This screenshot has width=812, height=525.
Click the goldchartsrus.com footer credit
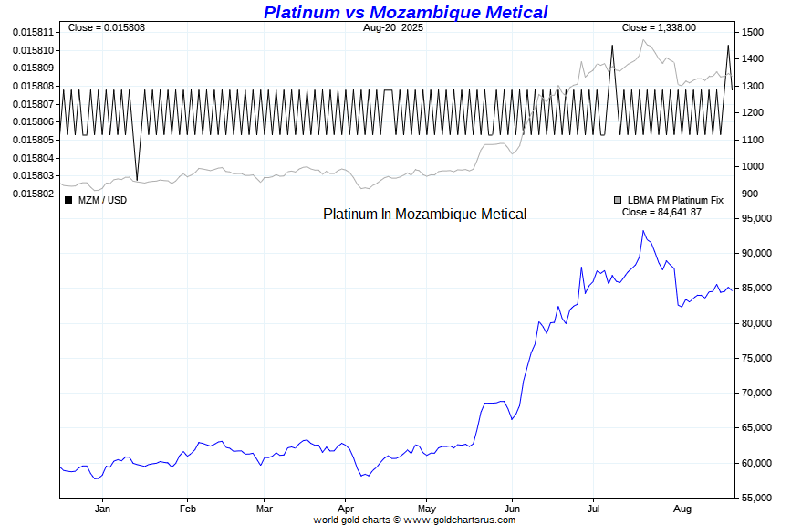pyautogui.click(x=414, y=520)
